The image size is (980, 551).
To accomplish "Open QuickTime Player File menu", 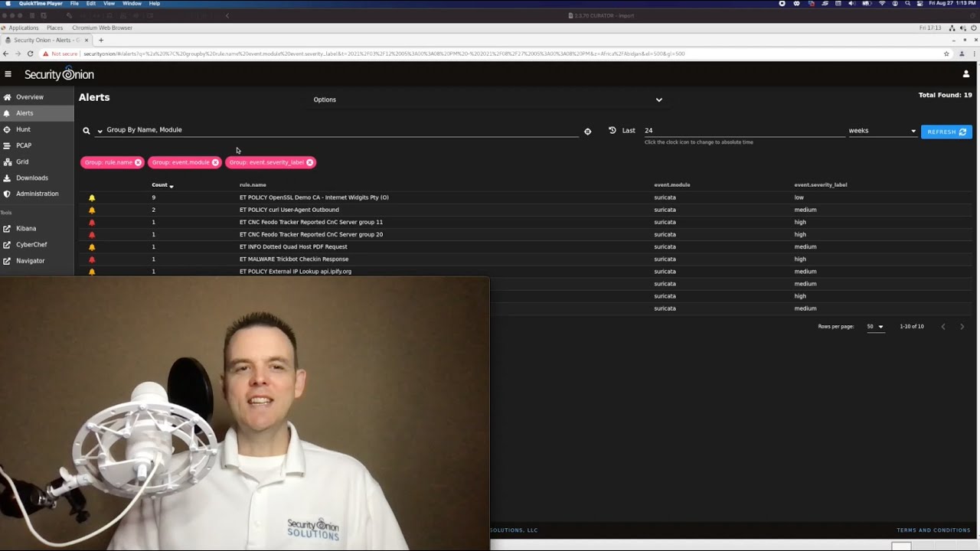I will point(74,3).
